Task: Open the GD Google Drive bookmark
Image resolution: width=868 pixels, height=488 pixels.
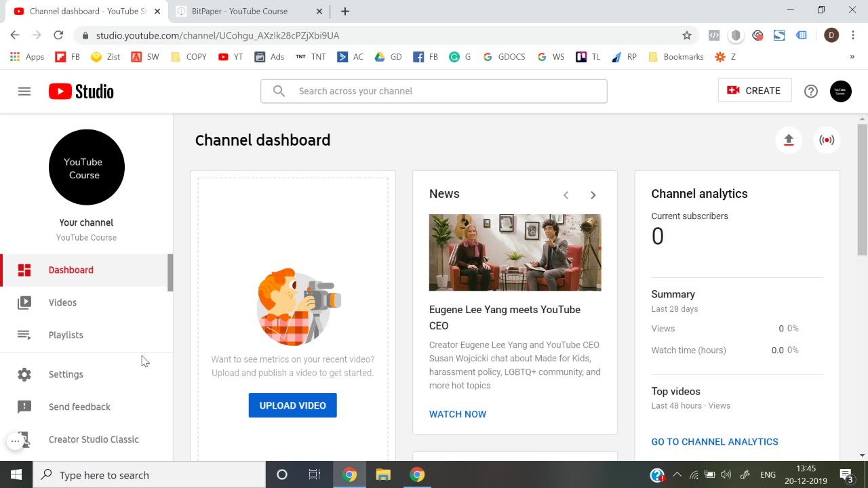Action: (x=389, y=57)
